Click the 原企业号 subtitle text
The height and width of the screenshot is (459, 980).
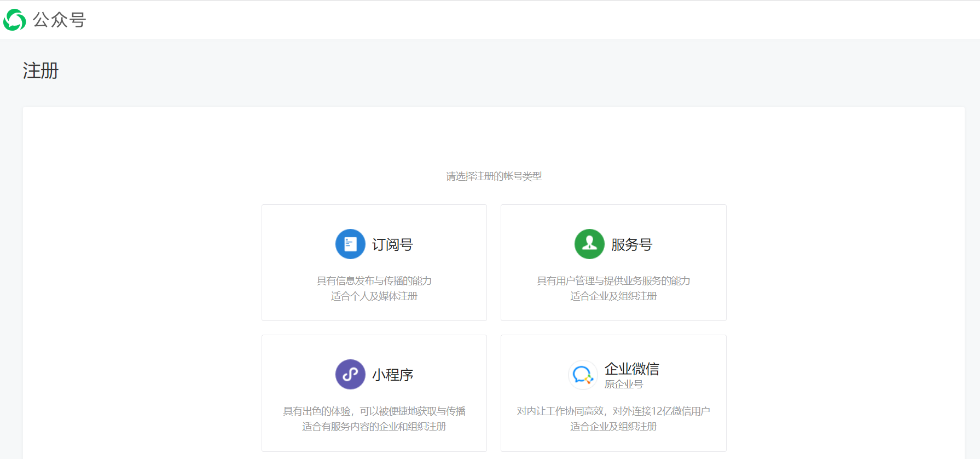pyautogui.click(x=623, y=385)
